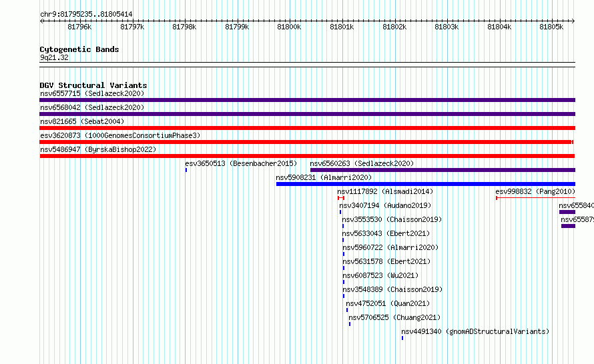Select esv3650513 (Besenbacher2015) label
The width and height of the screenshot is (594, 364).
241,163
